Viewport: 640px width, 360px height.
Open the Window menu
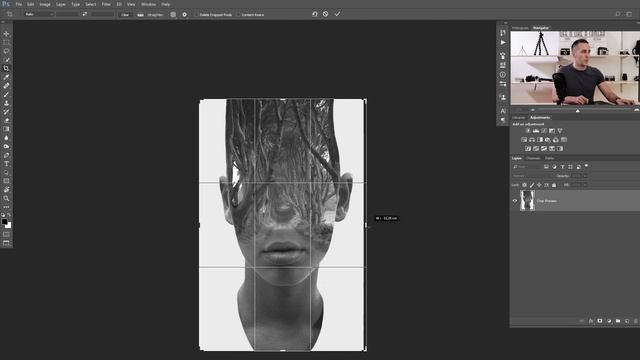click(148, 4)
